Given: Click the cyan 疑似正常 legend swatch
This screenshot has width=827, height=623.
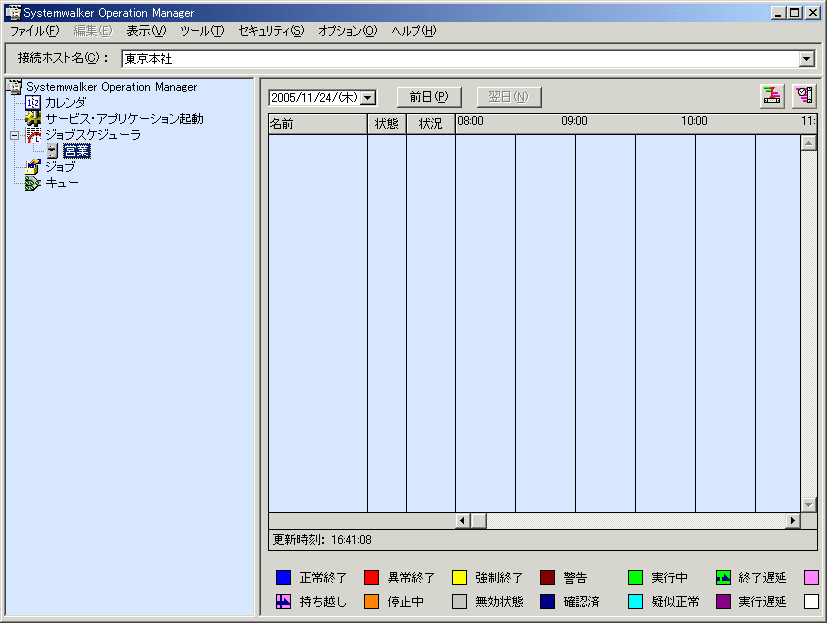Looking at the screenshot, I should 636,601.
